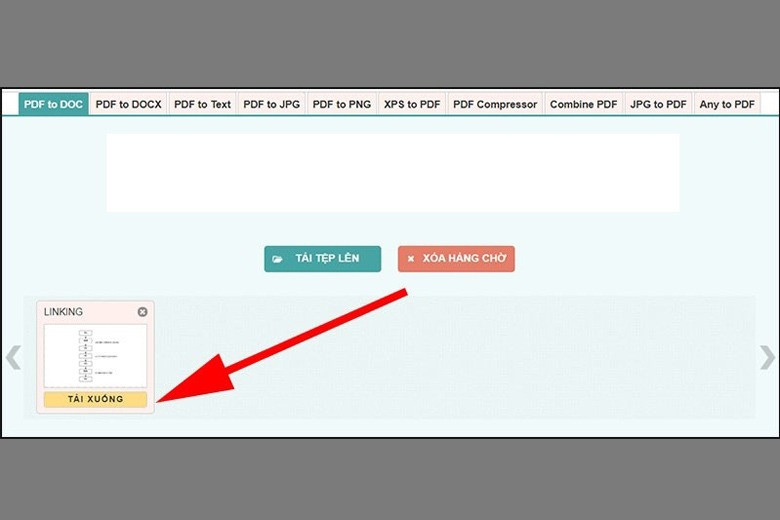
Task: Select the Combine PDF tab
Action: point(584,104)
